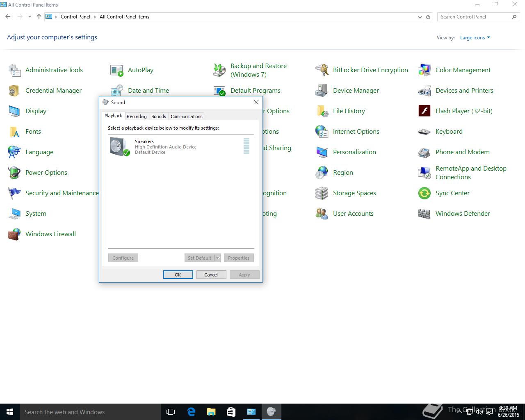The image size is (525, 420).
Task: Open the Region globe icon
Action: point(322,173)
